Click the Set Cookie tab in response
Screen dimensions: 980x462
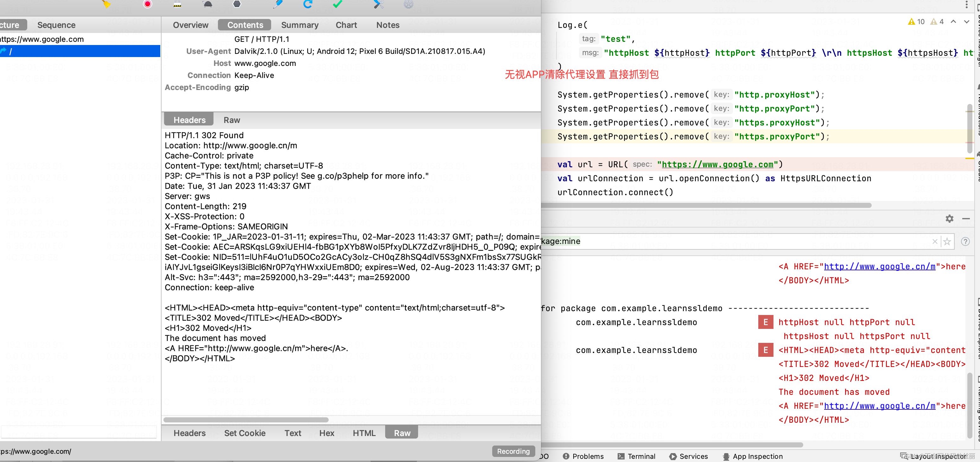tap(245, 433)
